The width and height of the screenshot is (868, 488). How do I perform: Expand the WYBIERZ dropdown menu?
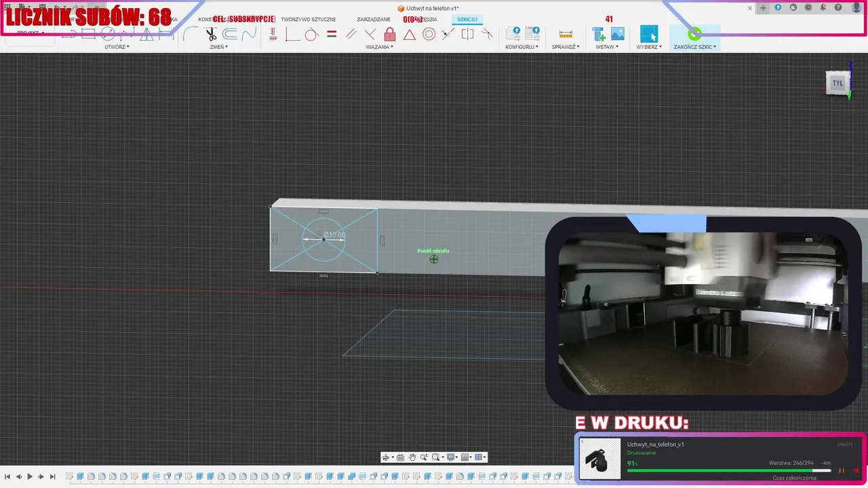coord(649,47)
